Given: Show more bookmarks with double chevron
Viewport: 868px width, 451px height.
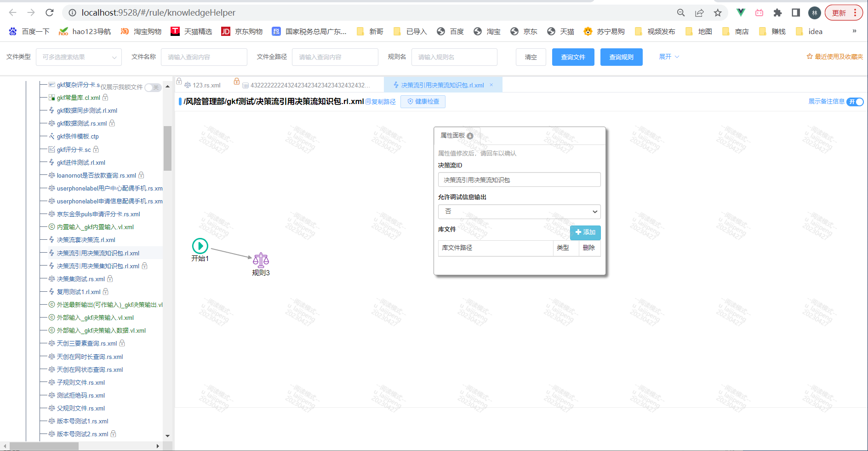Looking at the screenshot, I should pyautogui.click(x=854, y=31).
